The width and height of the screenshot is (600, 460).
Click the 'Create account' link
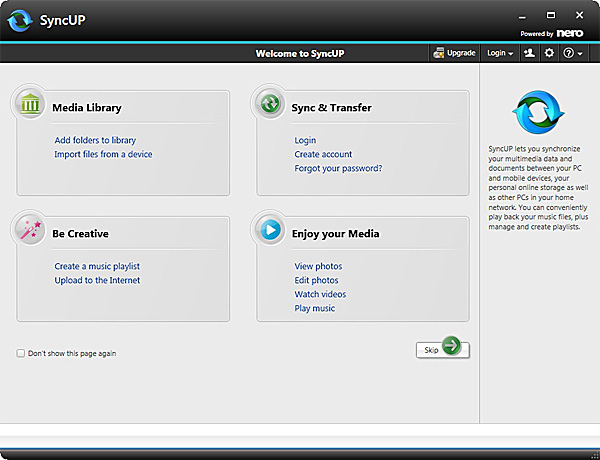323,154
